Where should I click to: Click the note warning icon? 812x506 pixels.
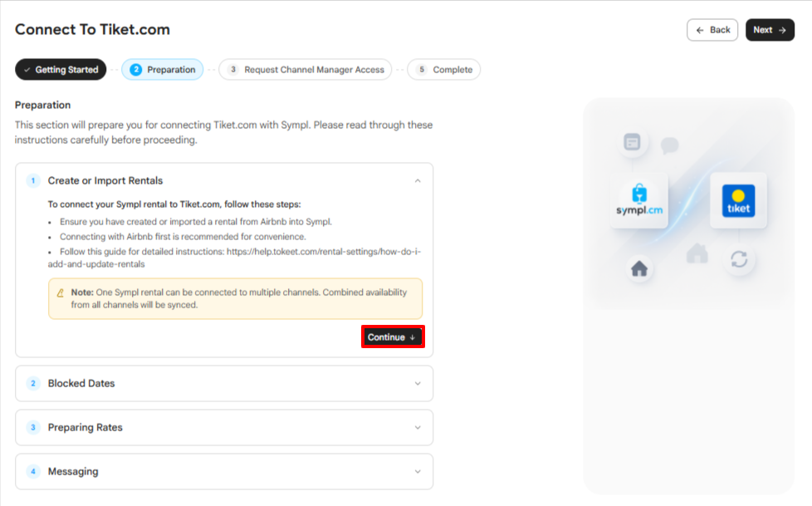(x=60, y=293)
